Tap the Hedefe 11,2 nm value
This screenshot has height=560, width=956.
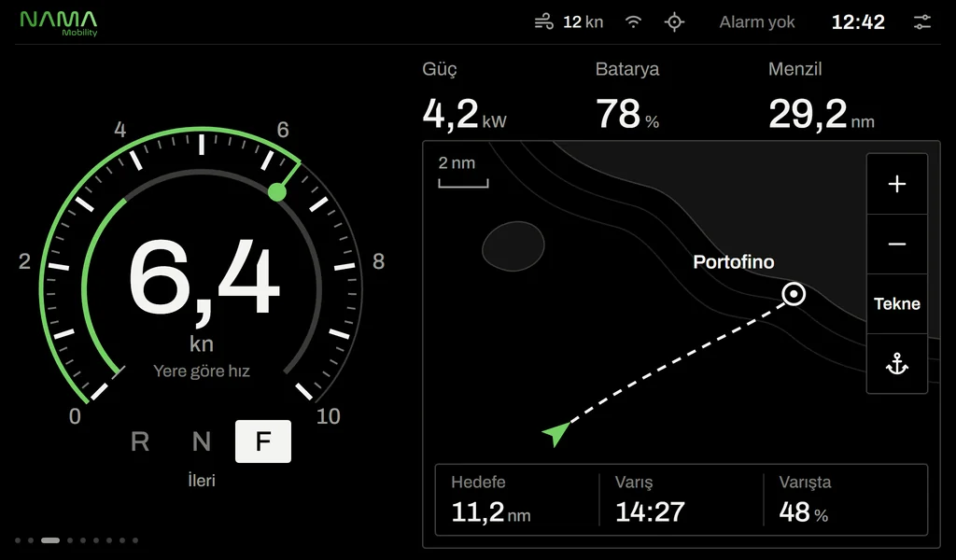click(491, 511)
